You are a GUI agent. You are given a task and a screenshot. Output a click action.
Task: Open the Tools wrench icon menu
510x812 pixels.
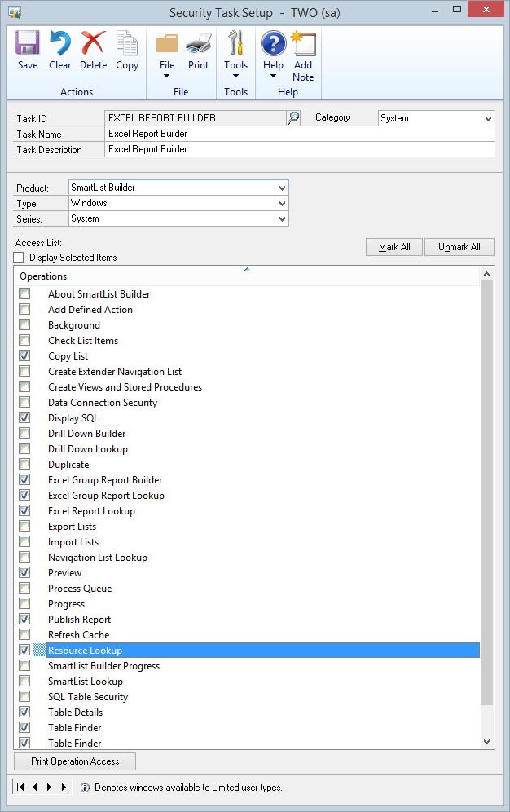pos(236,42)
